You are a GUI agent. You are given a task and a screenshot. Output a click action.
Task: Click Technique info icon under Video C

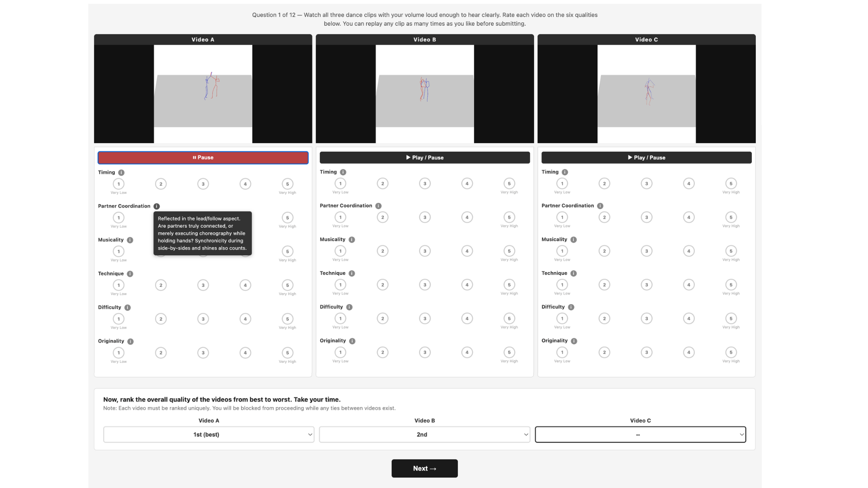tap(573, 273)
